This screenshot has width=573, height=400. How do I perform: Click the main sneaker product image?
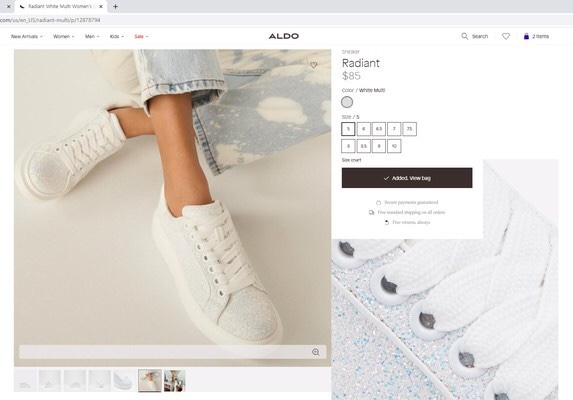click(172, 208)
